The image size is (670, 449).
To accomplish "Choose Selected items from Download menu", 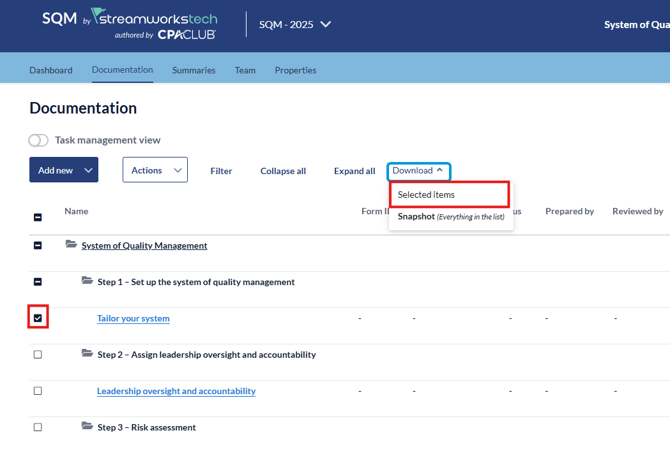I will click(x=426, y=195).
